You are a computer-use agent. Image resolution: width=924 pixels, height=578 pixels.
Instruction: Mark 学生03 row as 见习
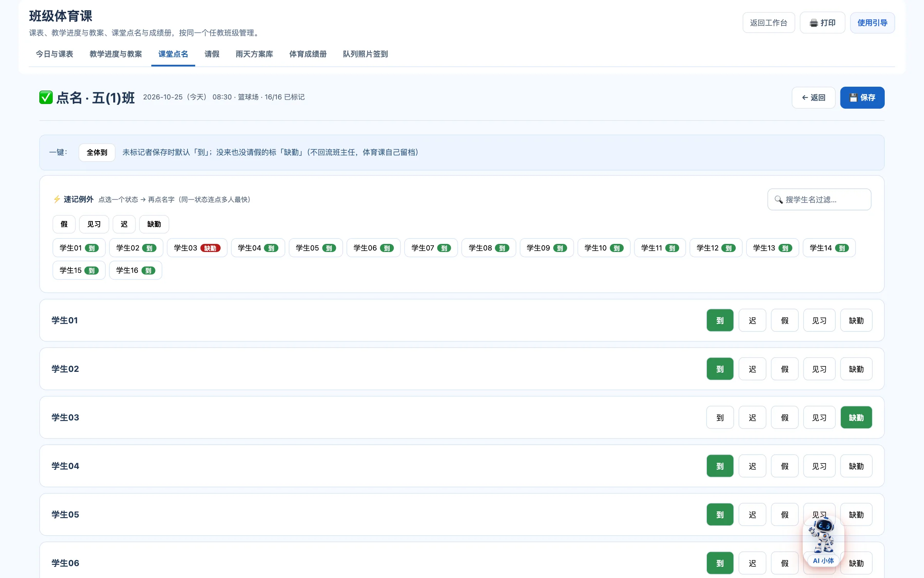pos(819,417)
